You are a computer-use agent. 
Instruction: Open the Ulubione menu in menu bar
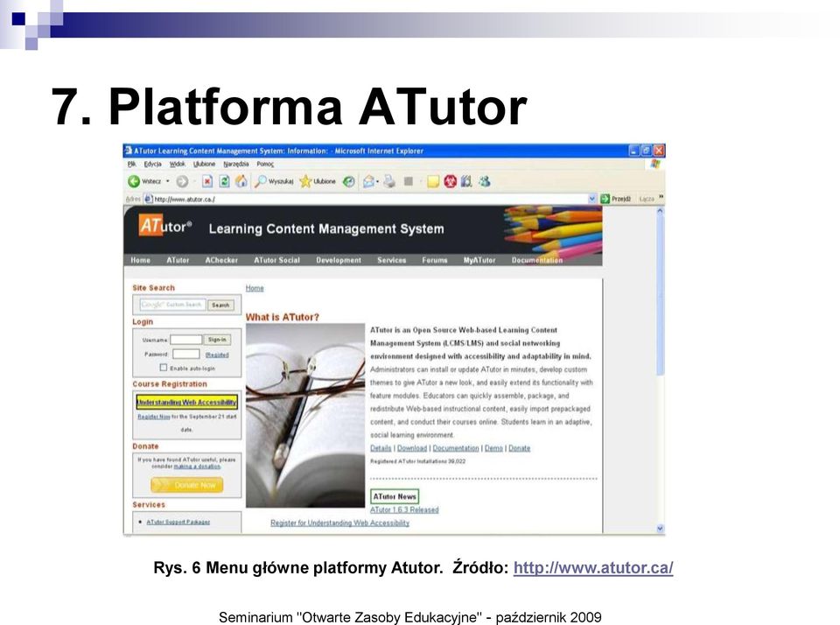pyautogui.click(x=204, y=164)
